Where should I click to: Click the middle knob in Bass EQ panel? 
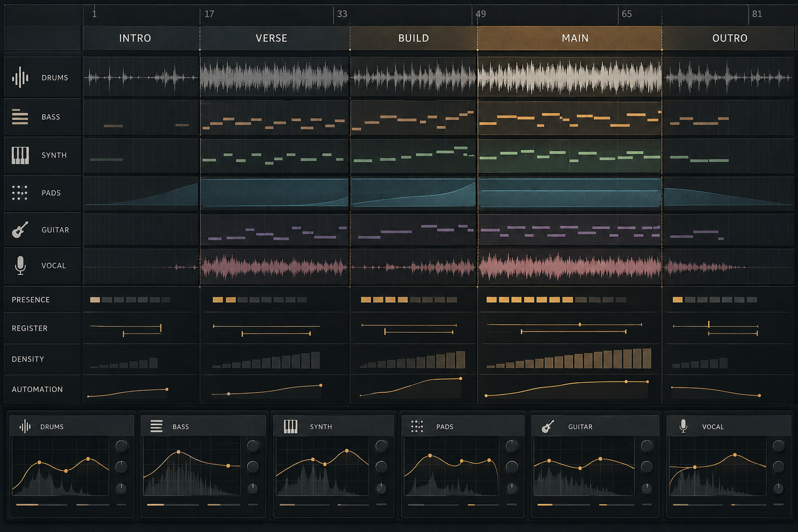[x=253, y=467]
